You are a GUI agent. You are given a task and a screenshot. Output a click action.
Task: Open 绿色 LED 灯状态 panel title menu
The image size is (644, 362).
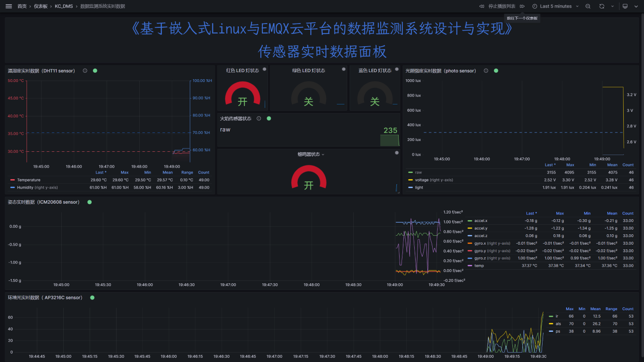point(309,70)
